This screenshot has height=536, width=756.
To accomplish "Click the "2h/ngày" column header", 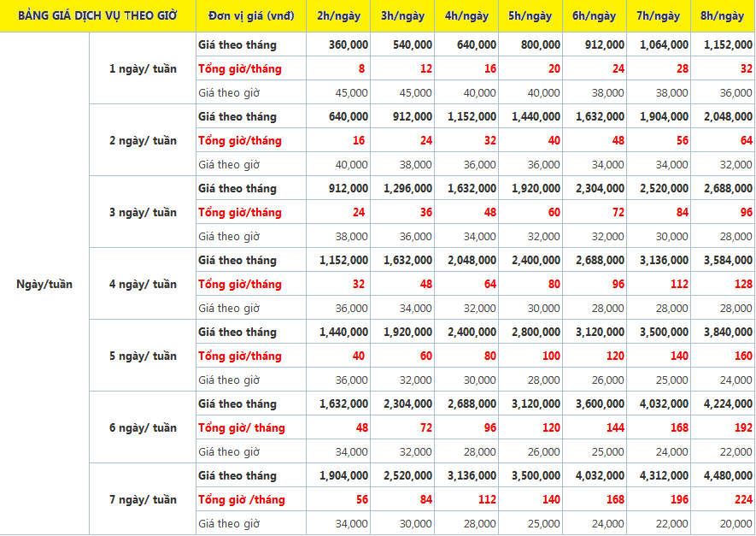I will pyautogui.click(x=338, y=16).
